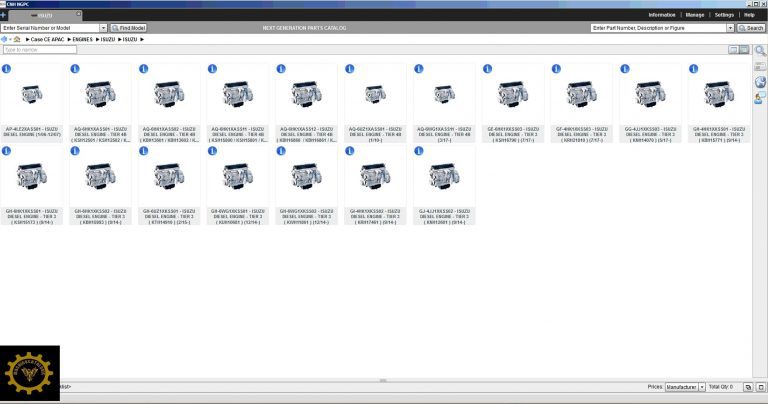Screen dimensions: 768x404
Task: Show info for AQ-6WG1XASS11 engine
Action: pos(419,69)
